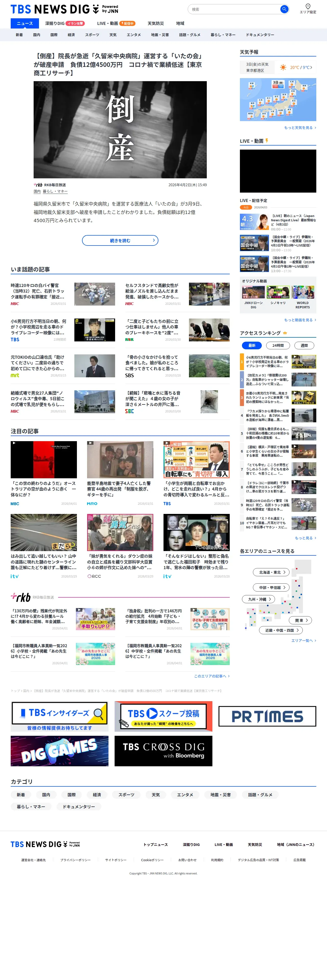The width and height of the screenshot is (327, 980).
Task: Click the 続きを読む button
Action: coord(120,240)
